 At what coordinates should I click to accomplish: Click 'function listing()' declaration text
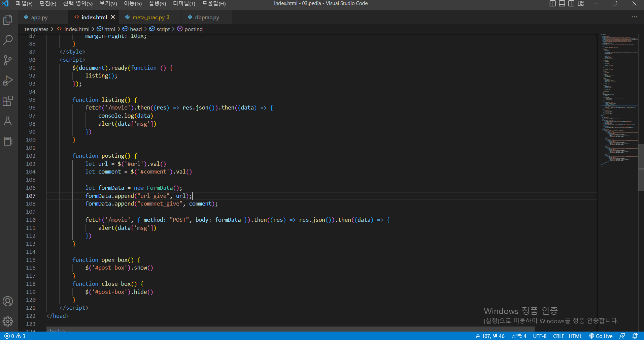point(101,100)
